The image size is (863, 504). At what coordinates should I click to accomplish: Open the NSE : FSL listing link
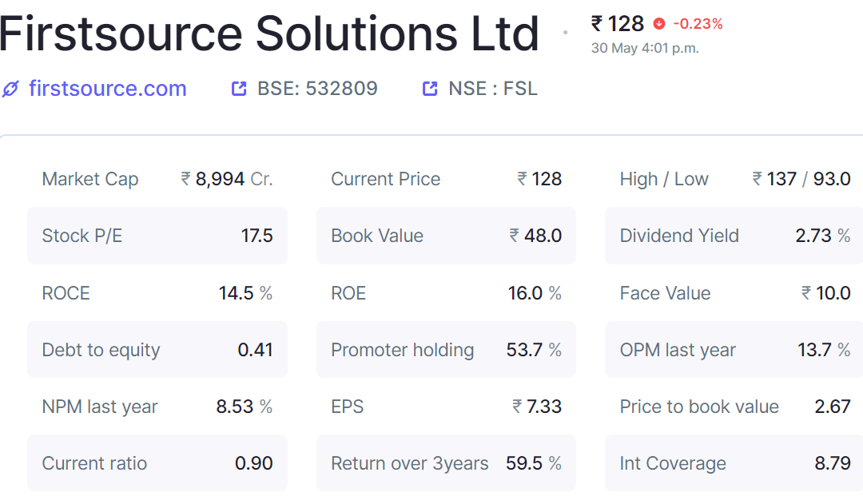click(493, 89)
